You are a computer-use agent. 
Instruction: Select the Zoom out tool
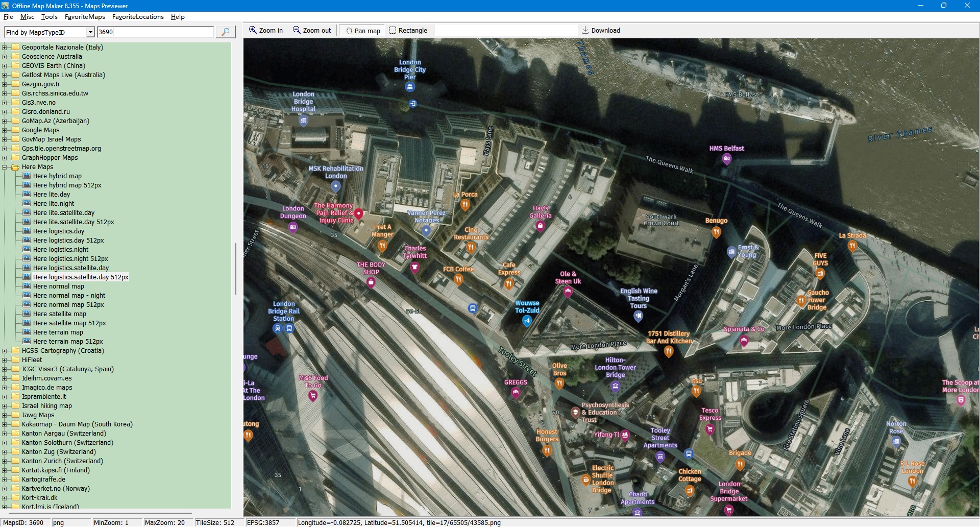312,31
